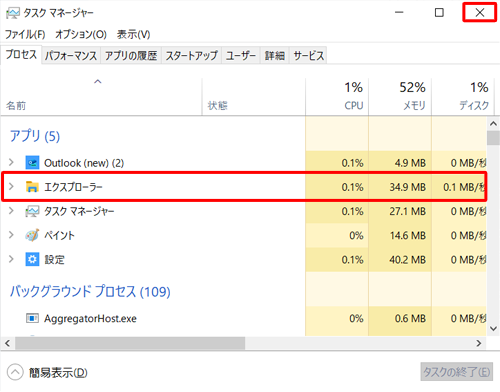The width and height of the screenshot is (500, 392).
Task: Click the Outlook (new) app icon
Action: [32, 163]
